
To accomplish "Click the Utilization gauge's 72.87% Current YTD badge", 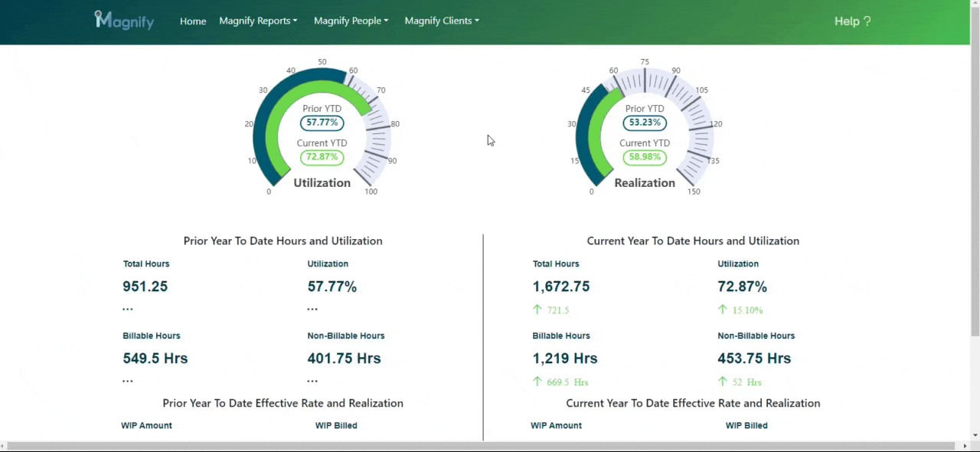I will point(322,157).
